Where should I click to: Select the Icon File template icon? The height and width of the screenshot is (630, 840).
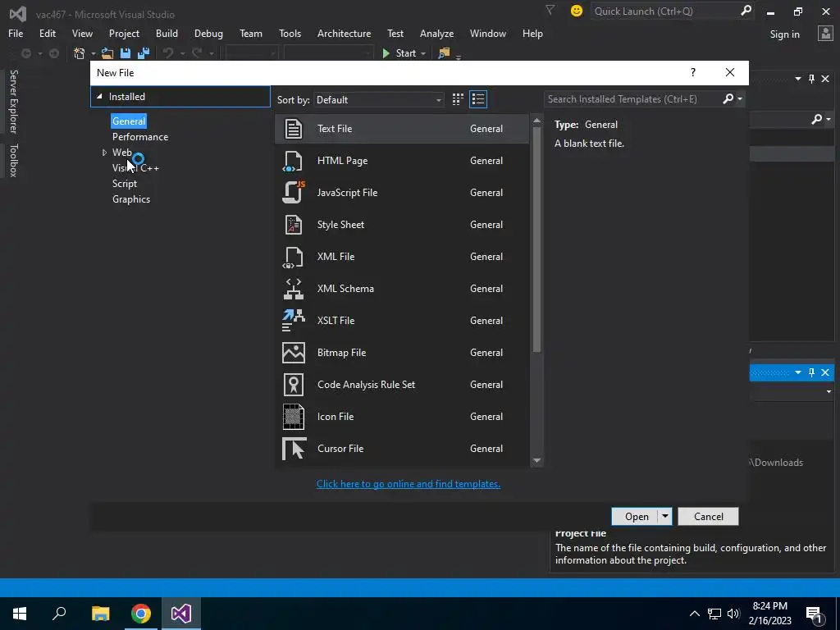(294, 416)
